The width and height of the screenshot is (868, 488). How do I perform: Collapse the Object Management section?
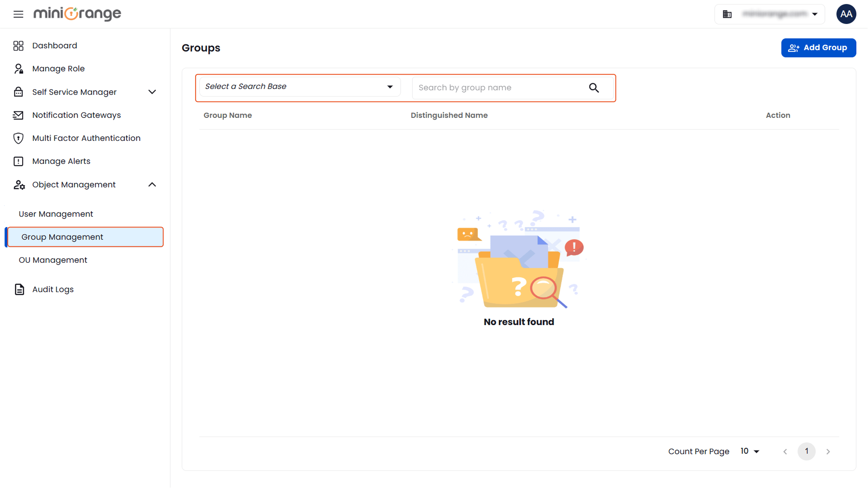[152, 185]
